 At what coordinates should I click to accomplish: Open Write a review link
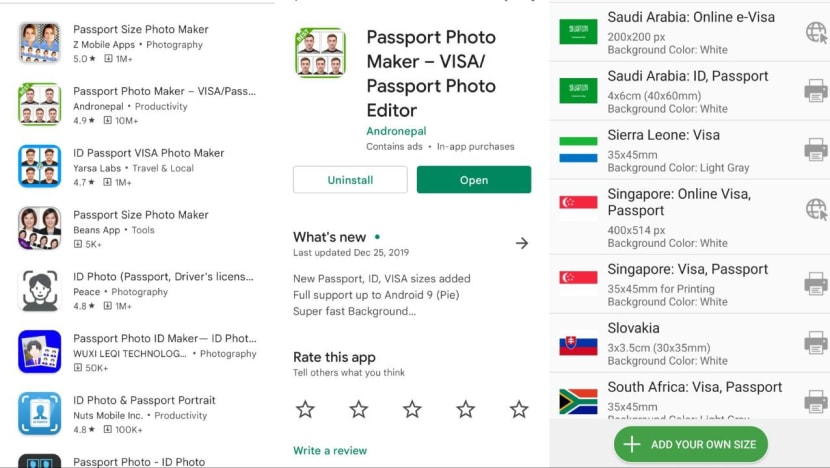pos(330,451)
